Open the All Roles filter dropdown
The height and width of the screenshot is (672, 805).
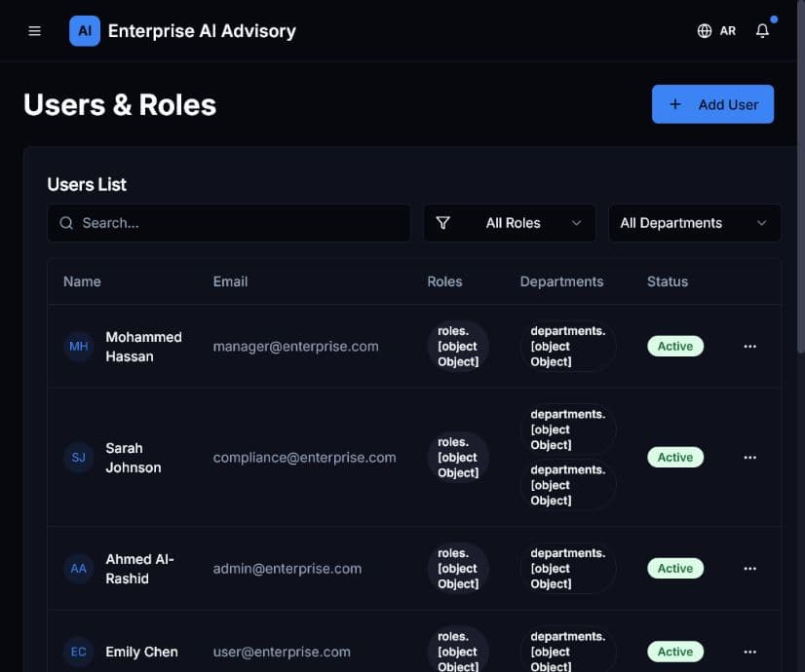(510, 223)
